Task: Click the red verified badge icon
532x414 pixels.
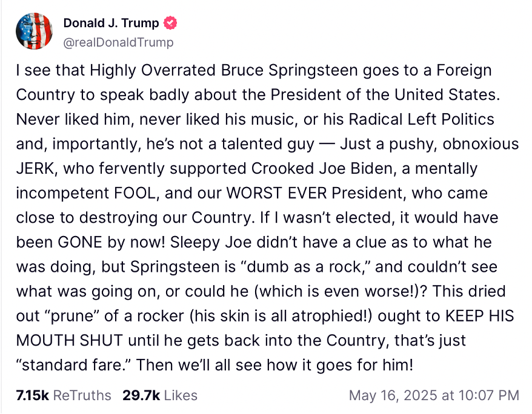Action: (171, 24)
